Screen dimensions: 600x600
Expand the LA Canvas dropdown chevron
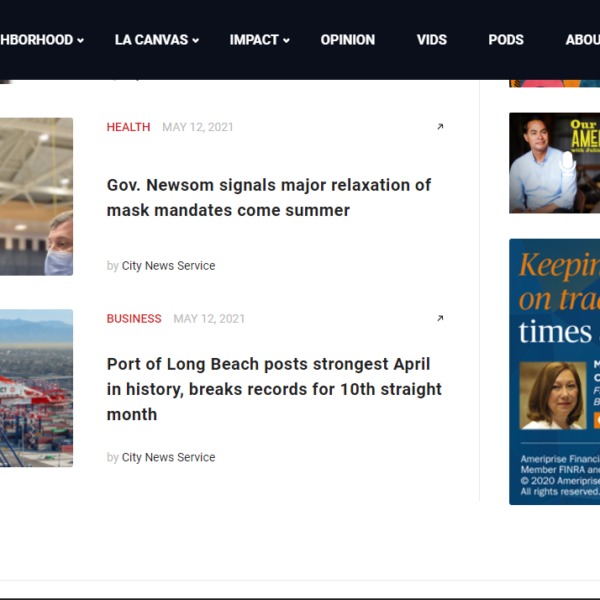pyautogui.click(x=196, y=41)
